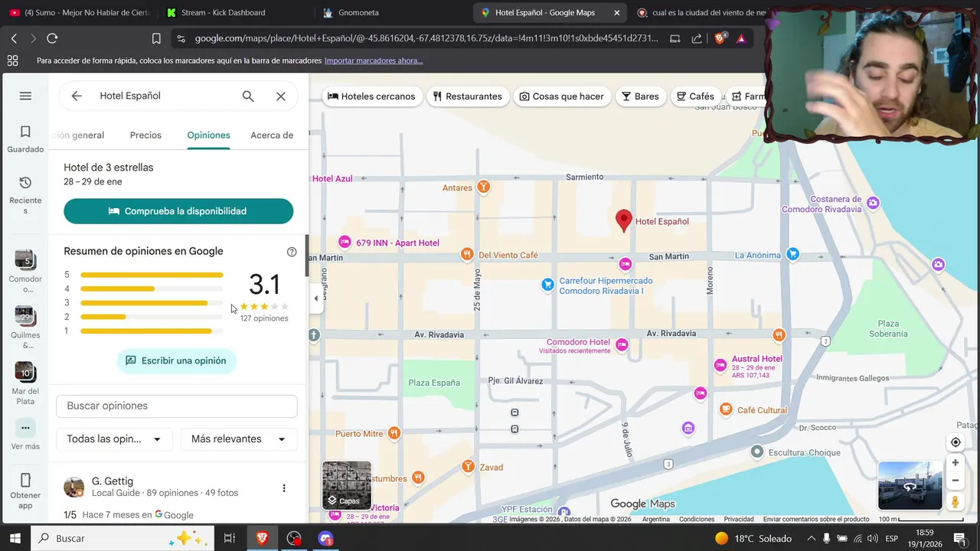Go back using search box arrow
This screenshot has height=551, width=980.
[77, 96]
